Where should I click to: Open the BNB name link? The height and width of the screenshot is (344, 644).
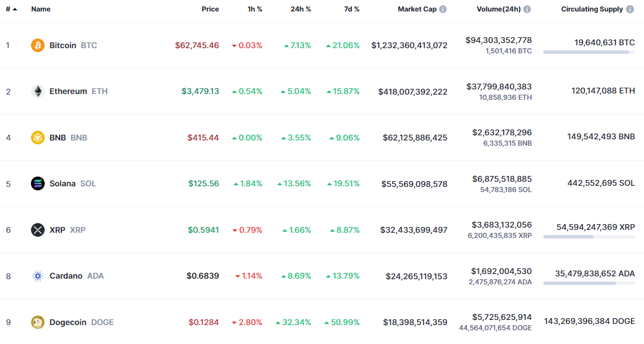pyautogui.click(x=57, y=137)
